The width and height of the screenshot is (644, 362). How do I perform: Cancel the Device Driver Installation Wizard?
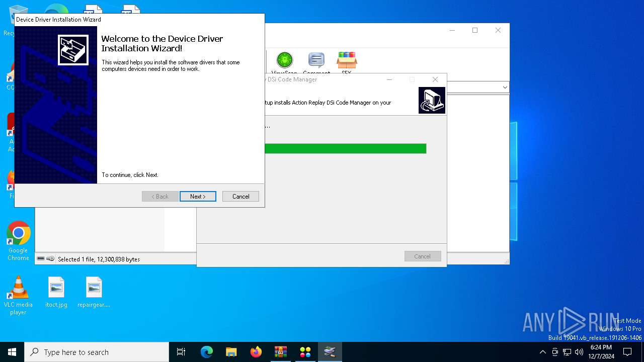click(x=240, y=197)
